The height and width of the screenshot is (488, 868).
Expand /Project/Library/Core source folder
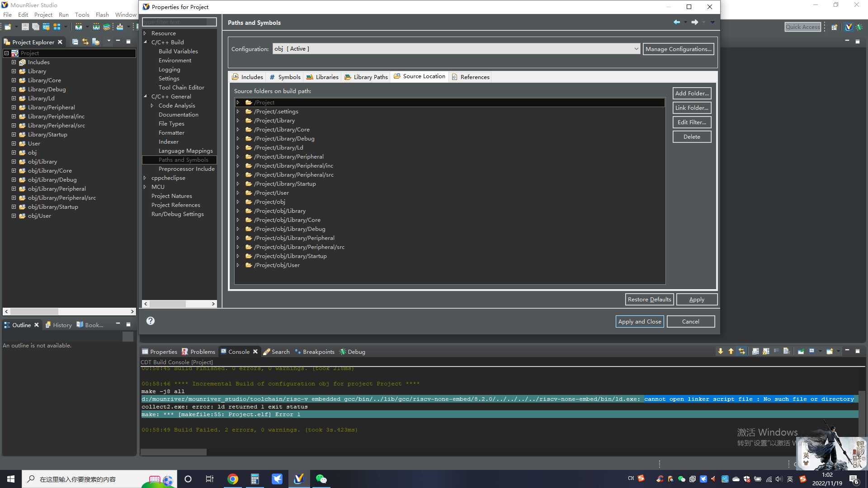(x=238, y=130)
